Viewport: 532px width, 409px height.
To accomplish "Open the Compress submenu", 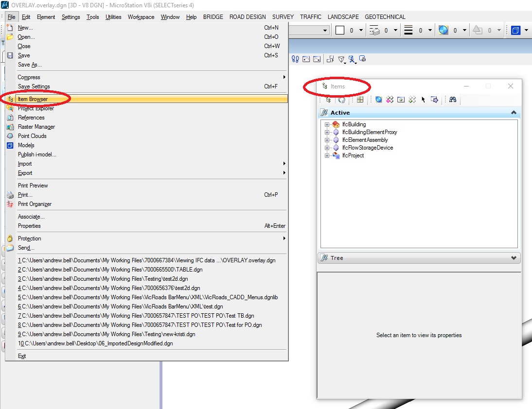I will [x=146, y=77].
